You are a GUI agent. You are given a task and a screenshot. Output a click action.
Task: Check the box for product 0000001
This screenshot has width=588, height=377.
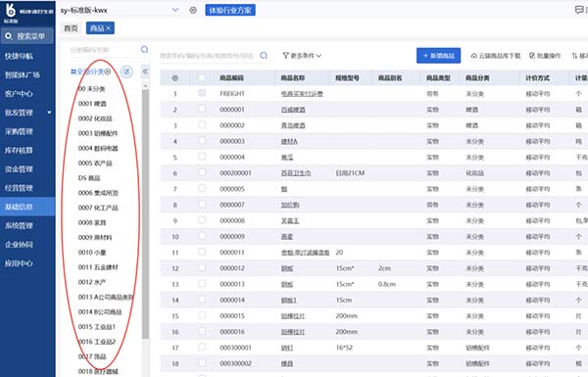click(202, 109)
